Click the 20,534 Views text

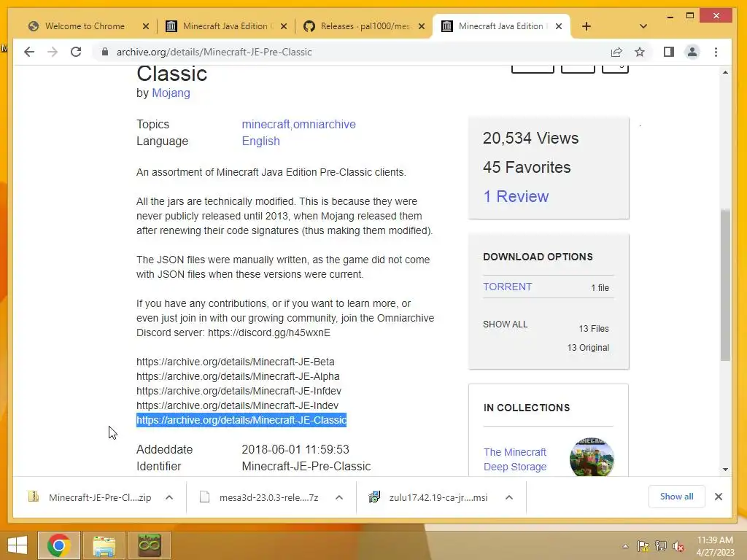[x=530, y=138]
